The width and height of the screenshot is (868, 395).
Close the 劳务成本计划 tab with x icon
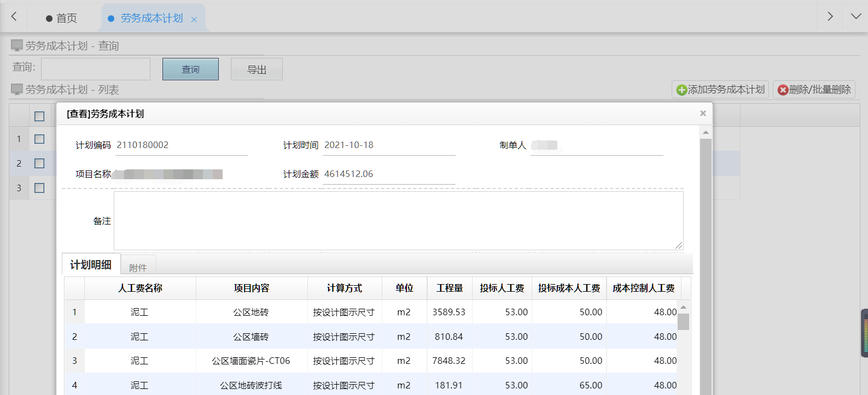click(194, 20)
